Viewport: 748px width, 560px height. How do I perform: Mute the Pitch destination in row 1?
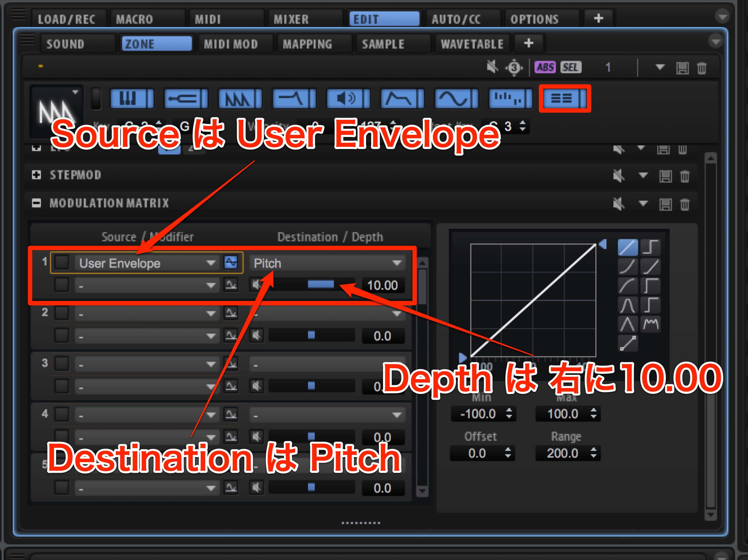tap(257, 284)
